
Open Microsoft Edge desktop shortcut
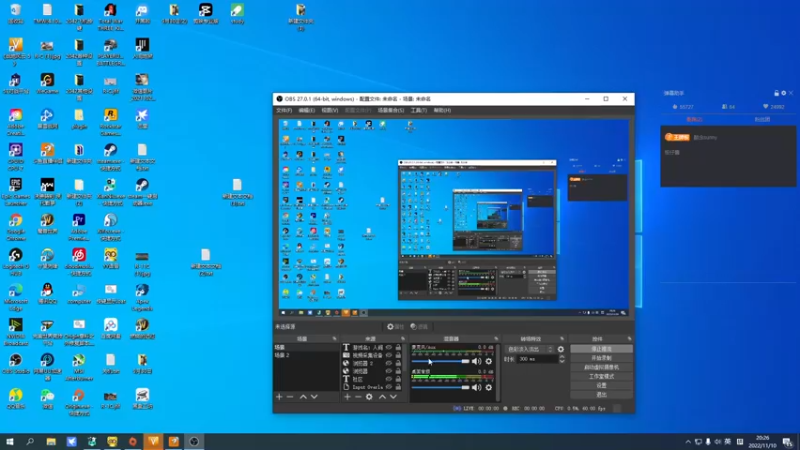pos(15,296)
